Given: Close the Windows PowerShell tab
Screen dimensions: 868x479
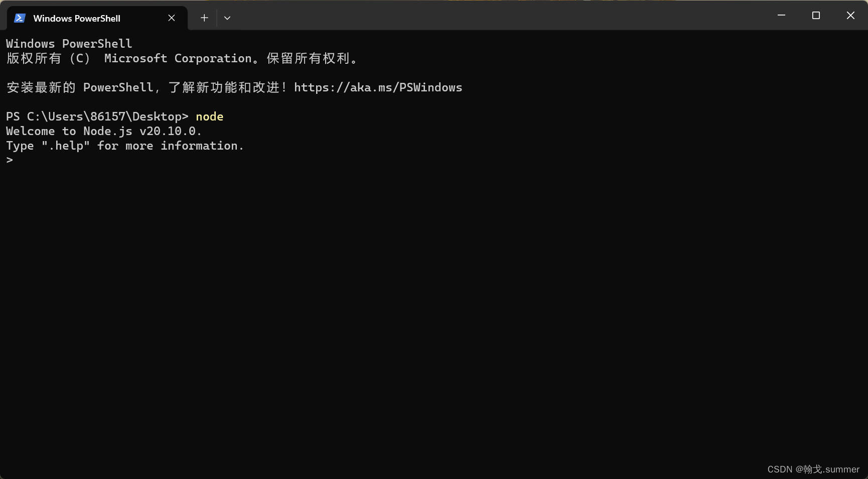Looking at the screenshot, I should (172, 18).
